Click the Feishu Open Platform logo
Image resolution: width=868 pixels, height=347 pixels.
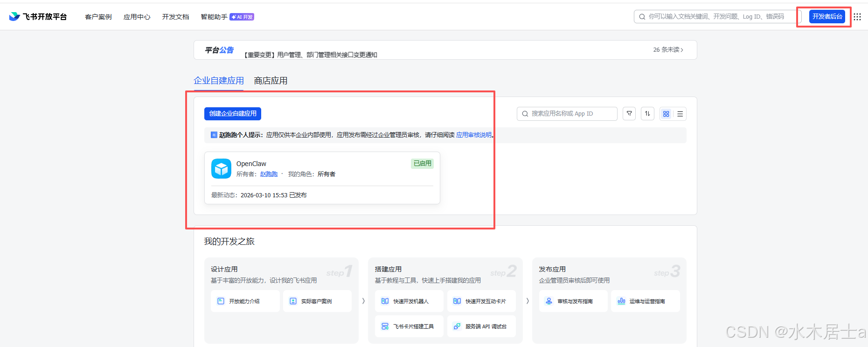click(38, 17)
